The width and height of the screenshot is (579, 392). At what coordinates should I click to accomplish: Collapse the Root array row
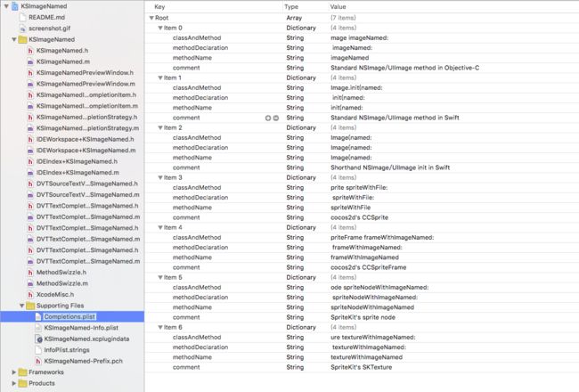tap(151, 18)
